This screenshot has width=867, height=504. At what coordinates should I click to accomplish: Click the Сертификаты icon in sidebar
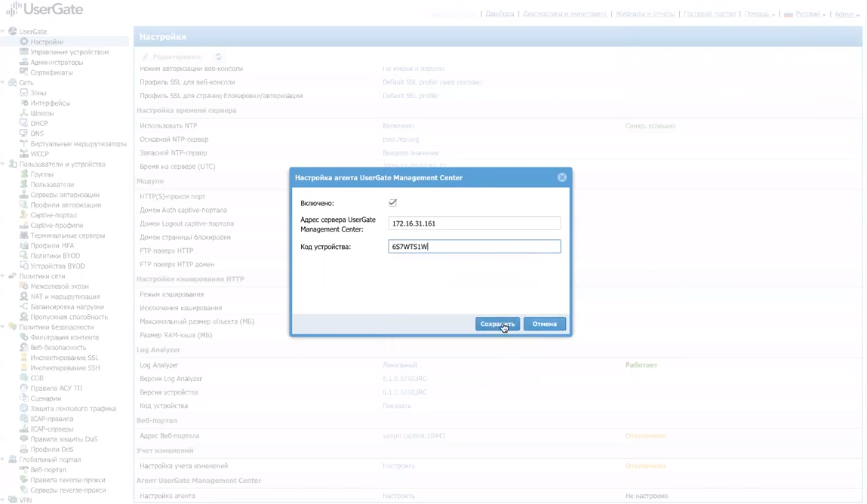24,72
